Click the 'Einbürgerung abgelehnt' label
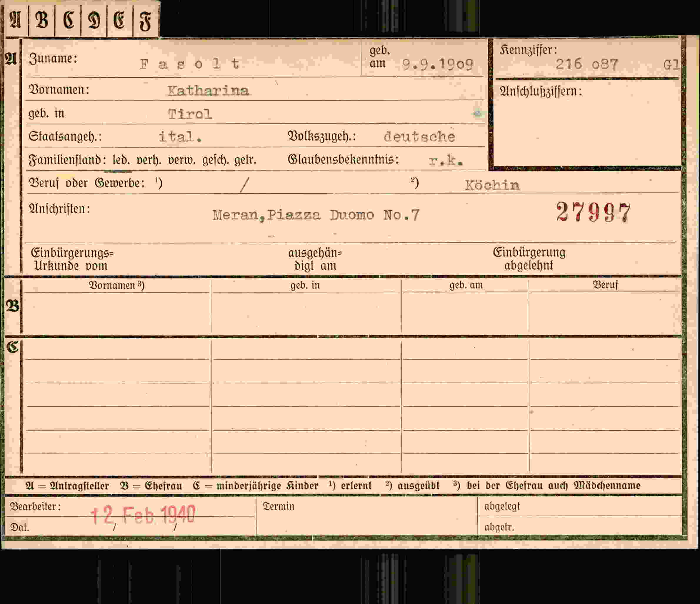700x604 pixels. [529, 259]
